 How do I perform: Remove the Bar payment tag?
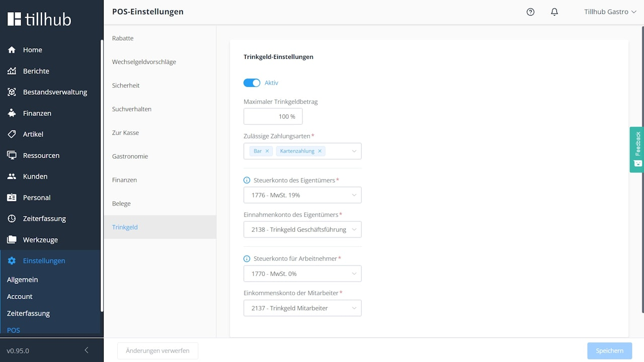coord(267,151)
